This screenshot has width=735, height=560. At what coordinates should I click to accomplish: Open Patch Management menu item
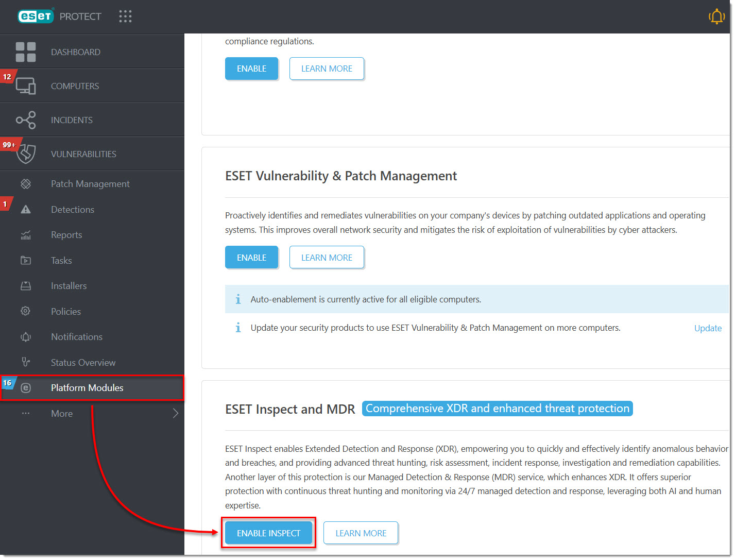coord(90,184)
